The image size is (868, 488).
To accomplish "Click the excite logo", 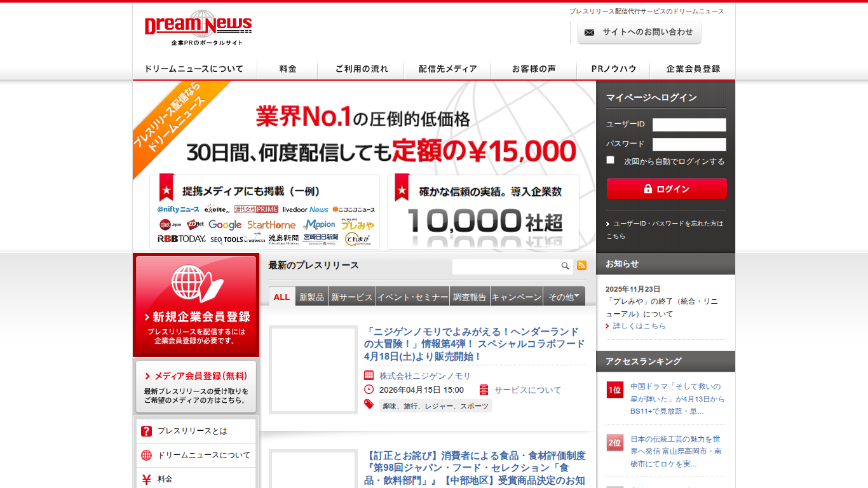I will [217, 209].
